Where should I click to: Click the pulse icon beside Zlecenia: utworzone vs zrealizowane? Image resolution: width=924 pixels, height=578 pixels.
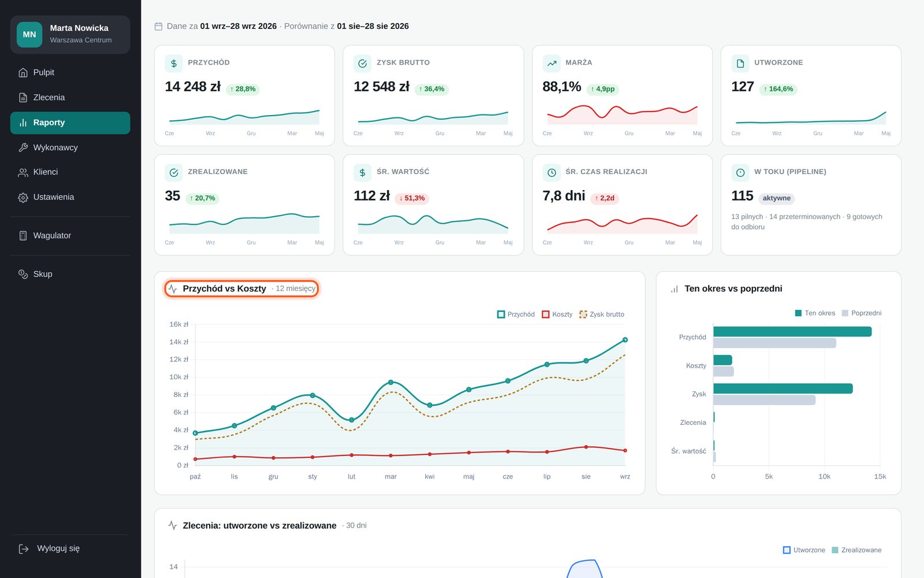[173, 525]
